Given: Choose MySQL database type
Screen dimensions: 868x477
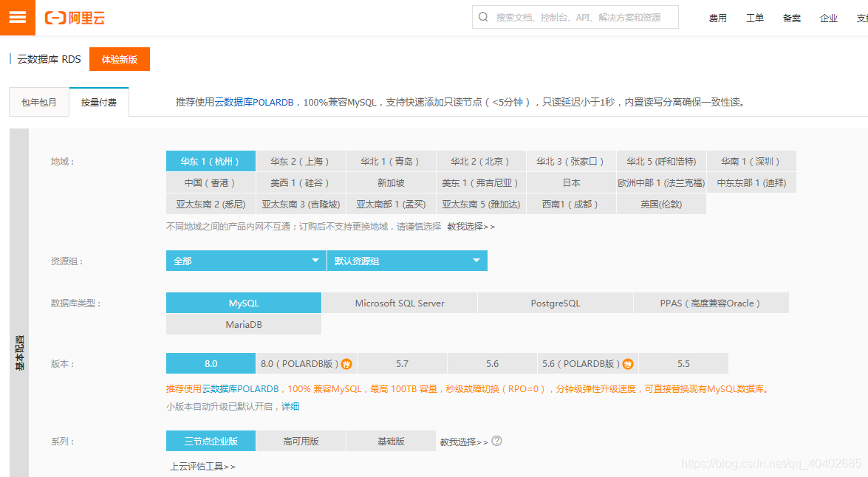Looking at the screenshot, I should click(x=244, y=303).
